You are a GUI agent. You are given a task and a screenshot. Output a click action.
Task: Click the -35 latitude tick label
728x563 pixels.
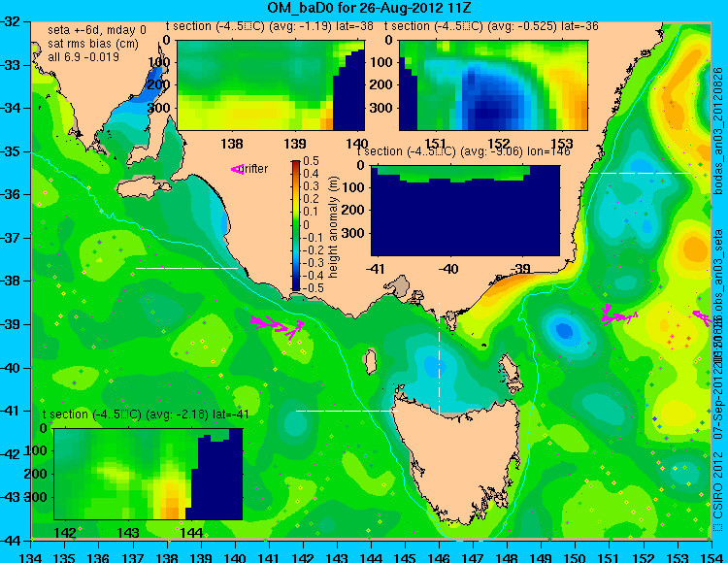[10, 151]
